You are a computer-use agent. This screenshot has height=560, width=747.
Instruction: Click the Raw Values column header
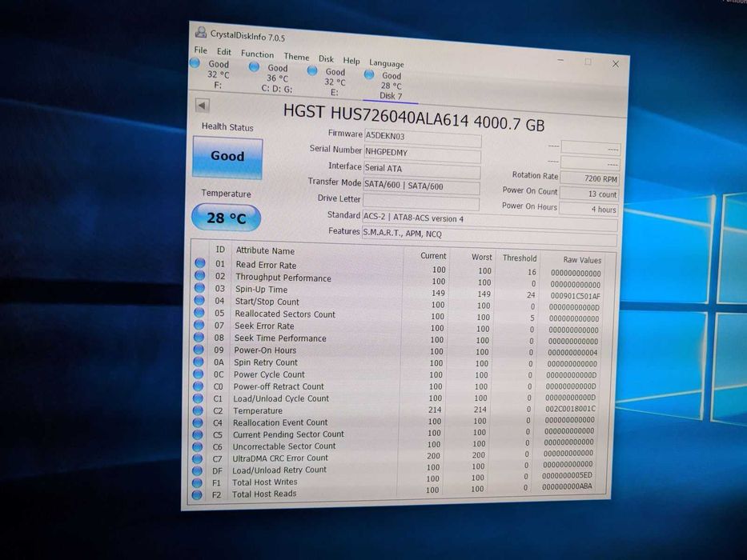click(x=582, y=260)
